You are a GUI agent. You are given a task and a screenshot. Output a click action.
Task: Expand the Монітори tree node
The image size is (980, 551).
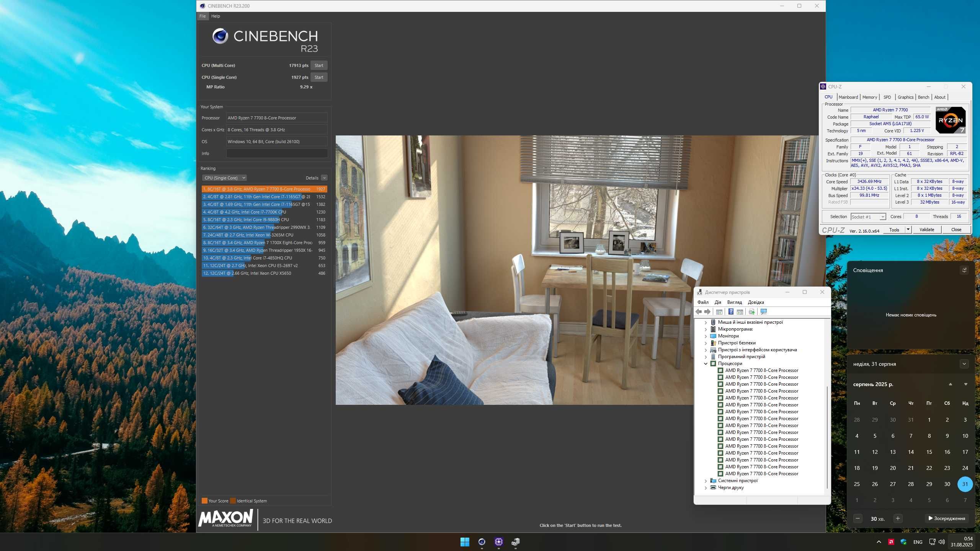706,336
